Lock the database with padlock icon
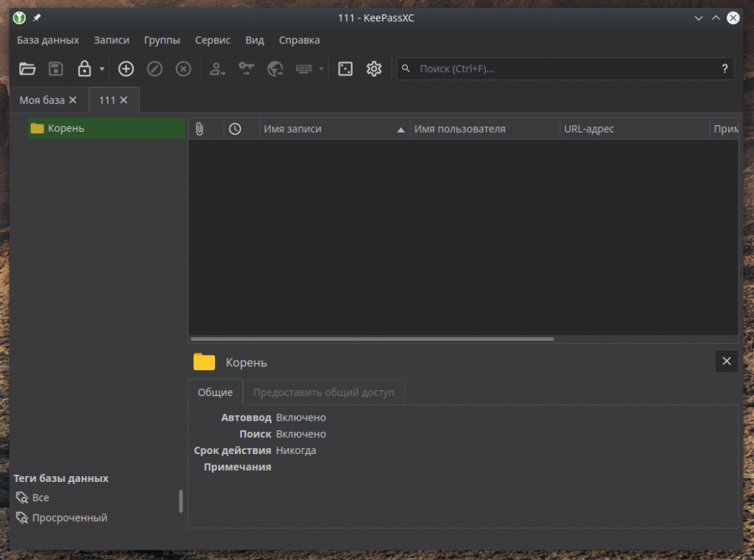The width and height of the screenshot is (754, 560). pos(84,69)
